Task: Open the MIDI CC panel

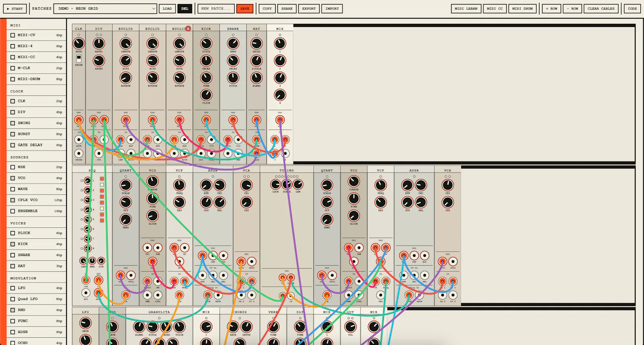Action: pyautogui.click(x=495, y=8)
